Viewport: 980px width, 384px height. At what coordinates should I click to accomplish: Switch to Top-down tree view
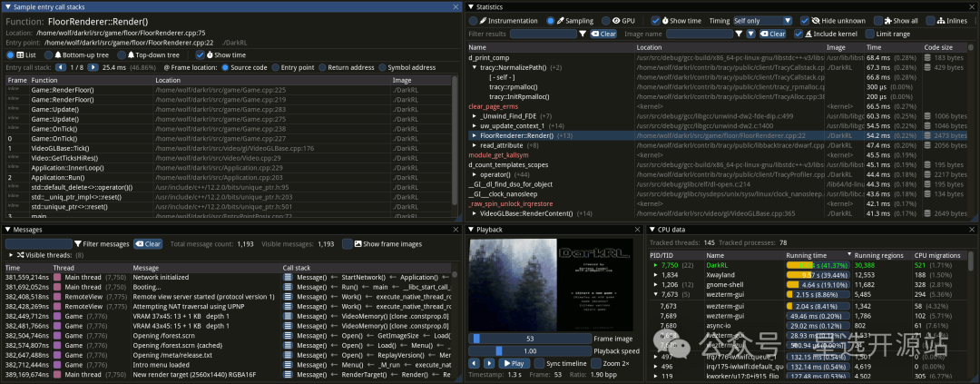(x=122, y=55)
